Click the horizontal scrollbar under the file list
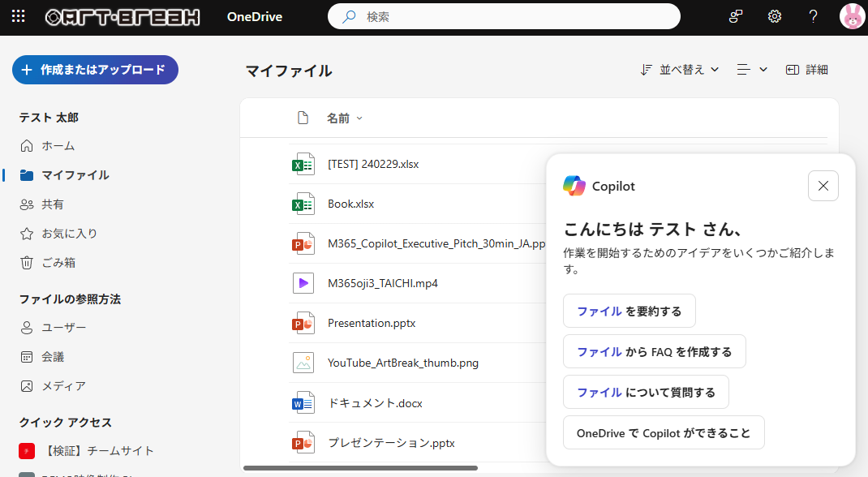868x477 pixels. click(360, 468)
